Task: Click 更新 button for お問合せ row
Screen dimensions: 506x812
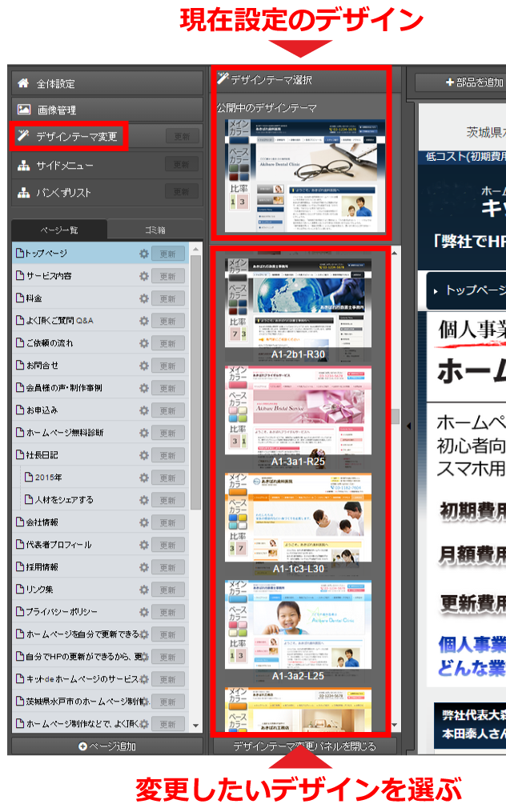Action: (x=168, y=366)
